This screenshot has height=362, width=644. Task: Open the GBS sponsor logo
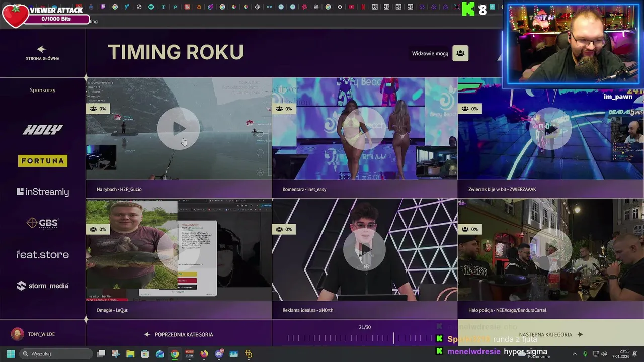pyautogui.click(x=43, y=223)
